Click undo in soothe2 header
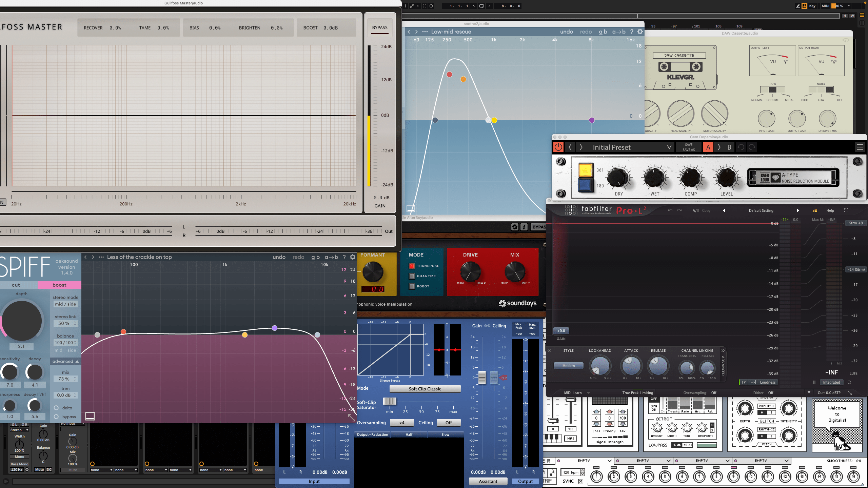 click(x=567, y=32)
